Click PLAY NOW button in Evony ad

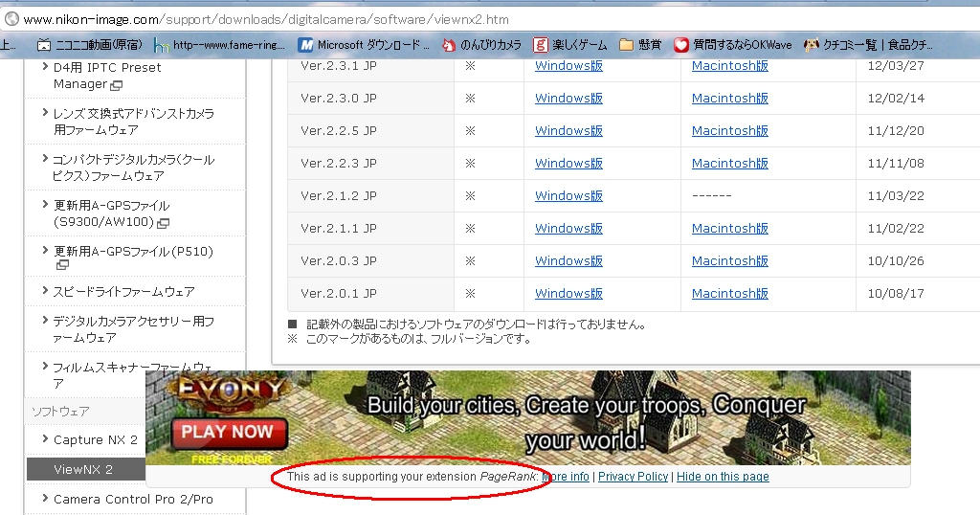[x=228, y=432]
